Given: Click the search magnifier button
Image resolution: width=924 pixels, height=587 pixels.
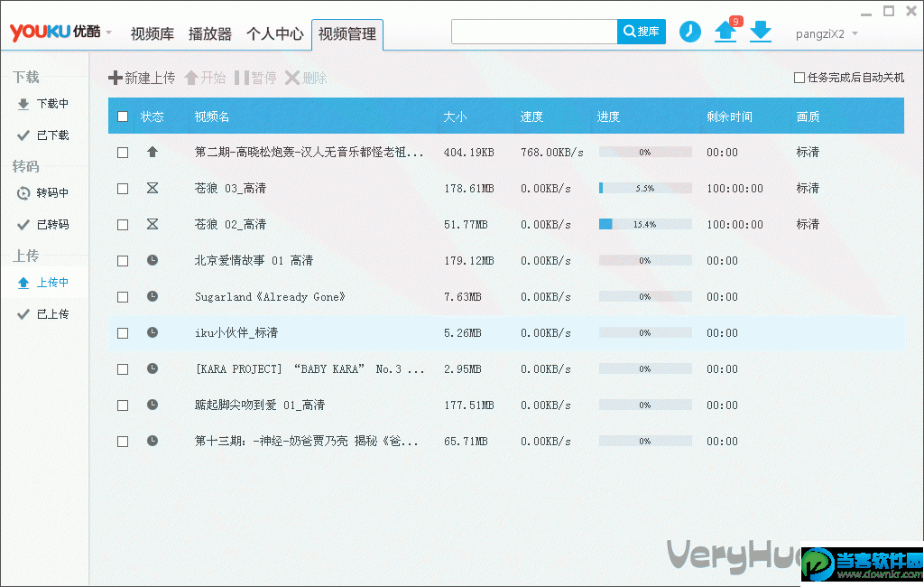Looking at the screenshot, I should point(641,32).
